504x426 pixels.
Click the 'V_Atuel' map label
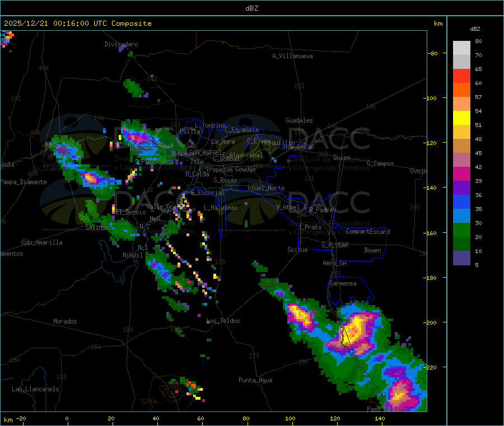point(288,207)
